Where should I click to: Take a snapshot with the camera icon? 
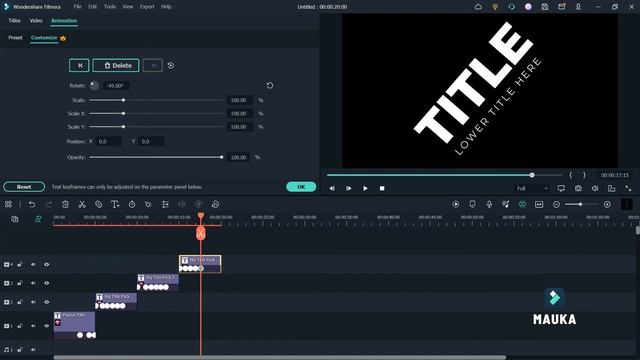click(578, 188)
